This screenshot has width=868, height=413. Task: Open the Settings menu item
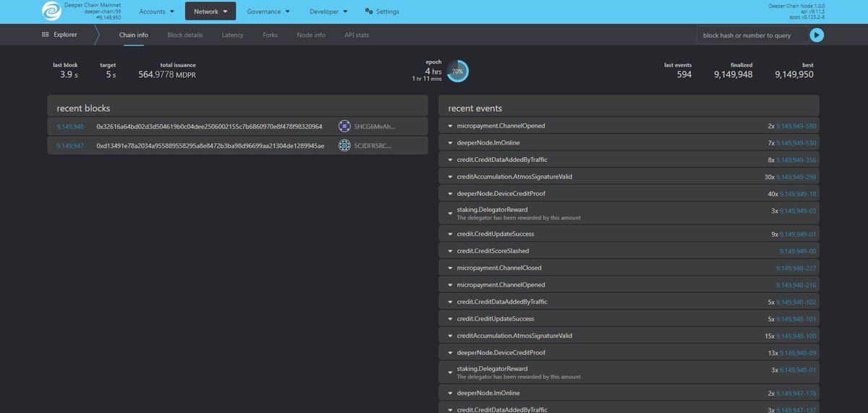382,12
